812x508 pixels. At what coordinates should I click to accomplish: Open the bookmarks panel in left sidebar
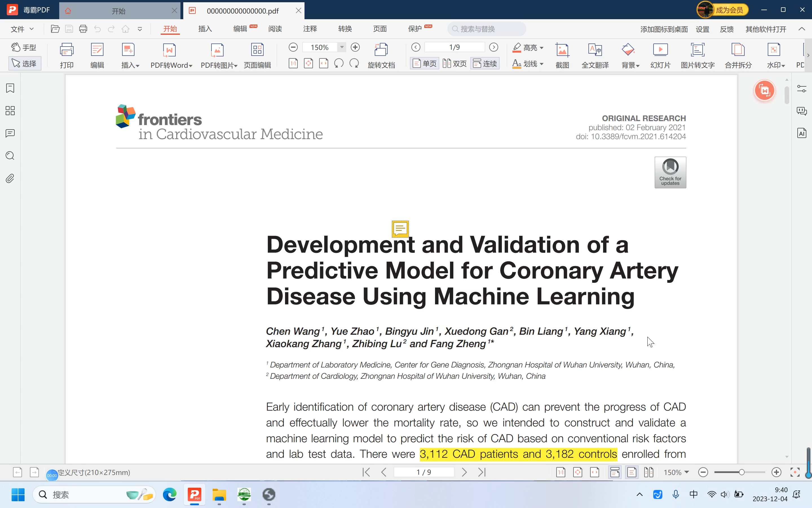click(x=10, y=88)
